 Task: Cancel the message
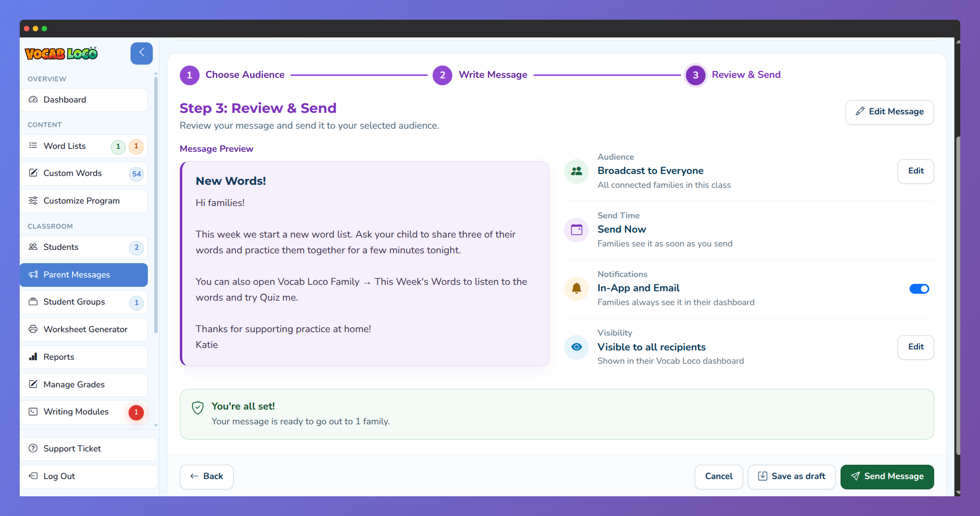pyautogui.click(x=718, y=477)
